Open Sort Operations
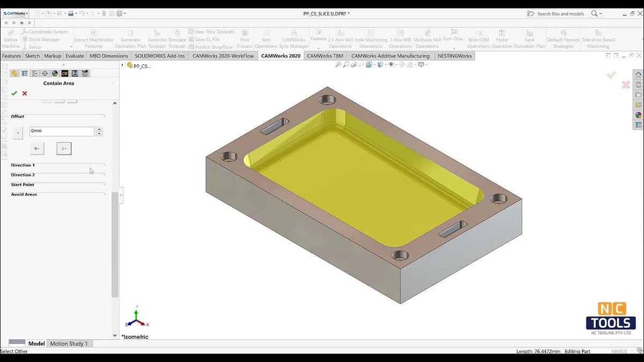Viewport: 644px width, 362px height. coord(266,39)
